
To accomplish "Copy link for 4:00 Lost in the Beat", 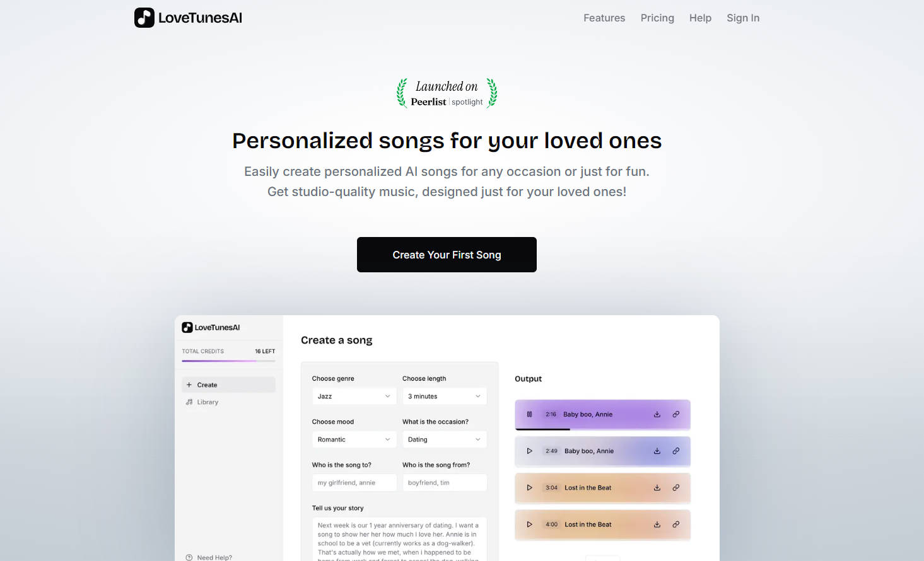I will coord(675,524).
